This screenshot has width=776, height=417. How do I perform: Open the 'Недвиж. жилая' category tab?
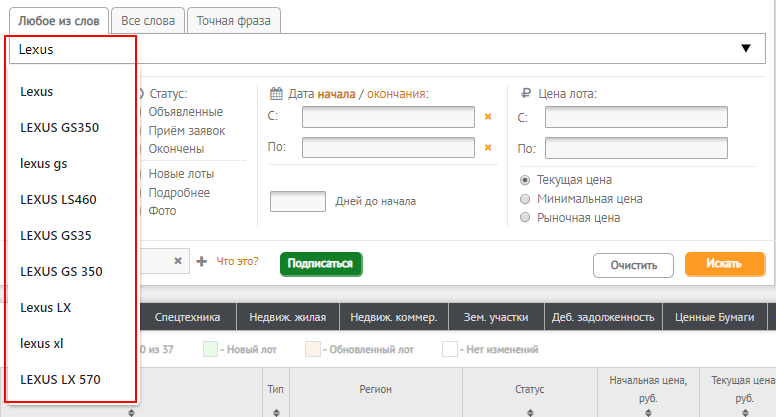(288, 317)
